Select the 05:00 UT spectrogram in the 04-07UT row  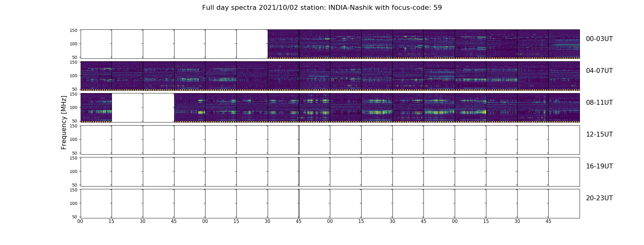tap(221, 76)
